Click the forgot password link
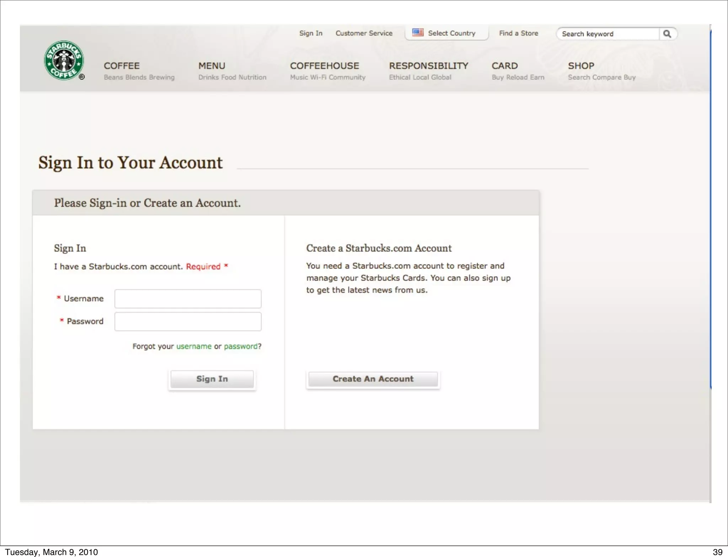Image resolution: width=728 pixels, height=560 pixels. (241, 346)
